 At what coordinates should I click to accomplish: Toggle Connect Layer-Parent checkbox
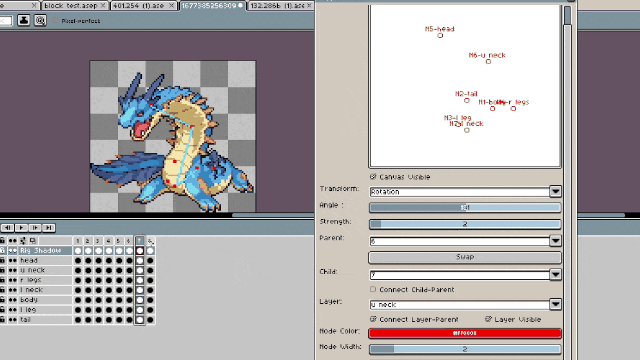373,319
